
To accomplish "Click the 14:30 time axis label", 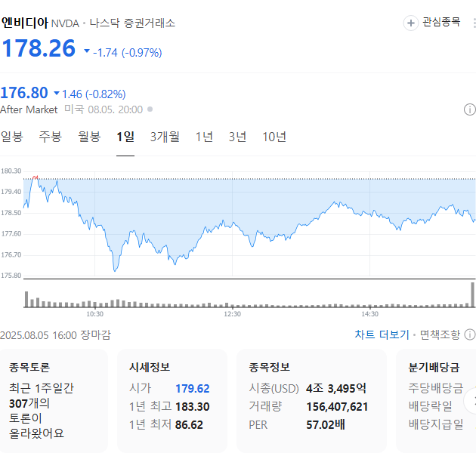I will (369, 314).
